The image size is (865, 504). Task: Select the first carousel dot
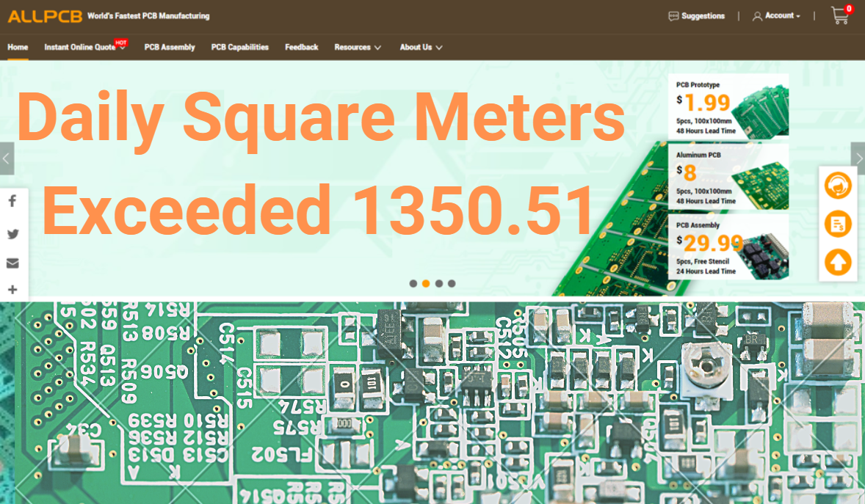[x=413, y=283]
